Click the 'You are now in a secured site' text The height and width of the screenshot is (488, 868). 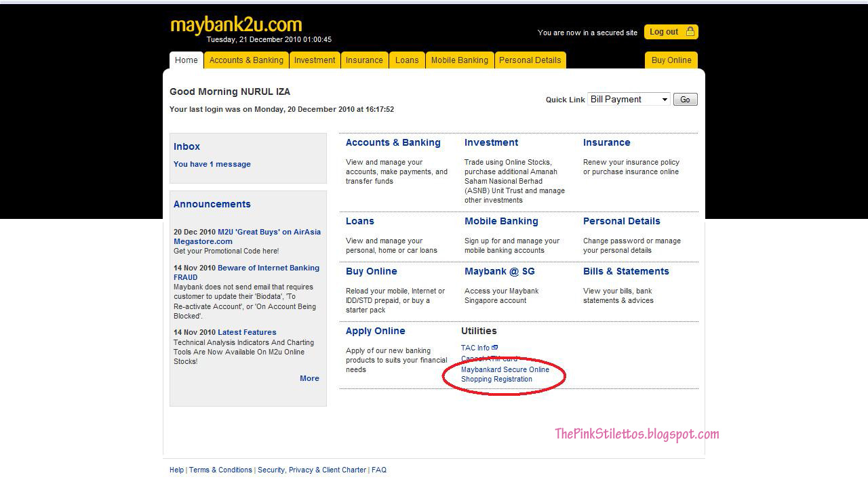pyautogui.click(x=588, y=33)
